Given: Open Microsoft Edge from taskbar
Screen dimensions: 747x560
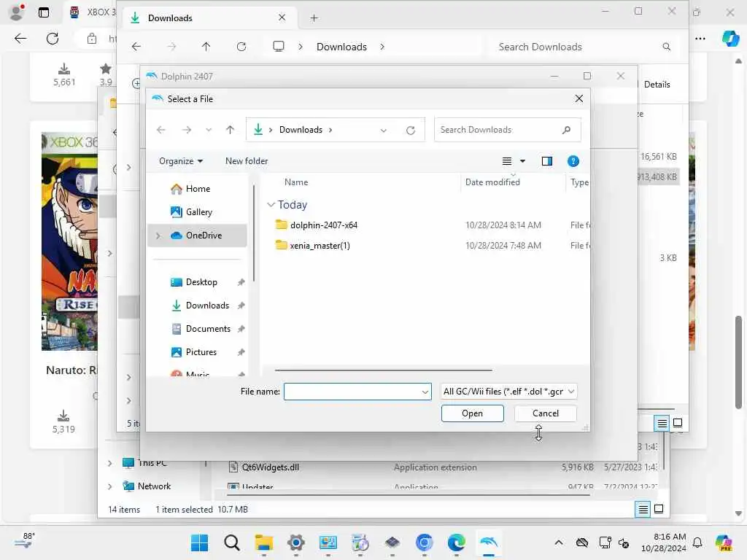Looking at the screenshot, I should pyautogui.click(x=456, y=542).
